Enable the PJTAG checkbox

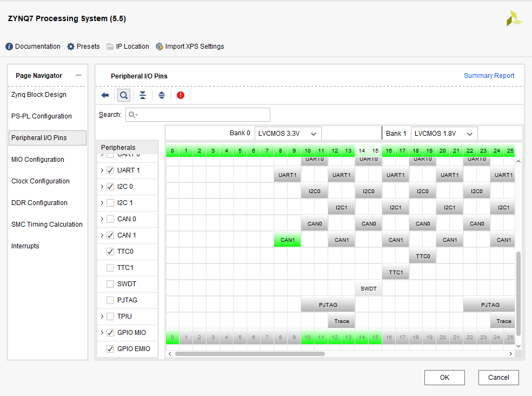[110, 300]
